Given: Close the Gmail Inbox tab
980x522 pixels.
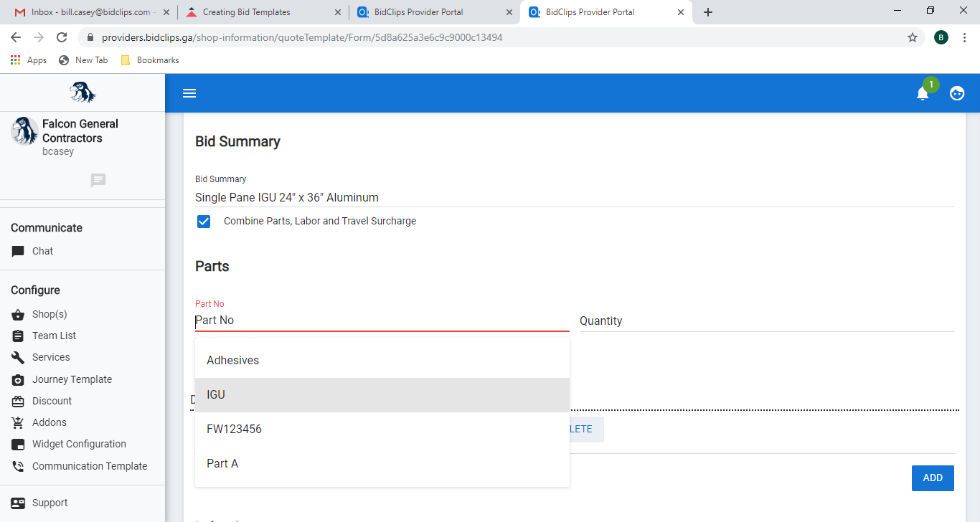Looking at the screenshot, I should 166,12.
